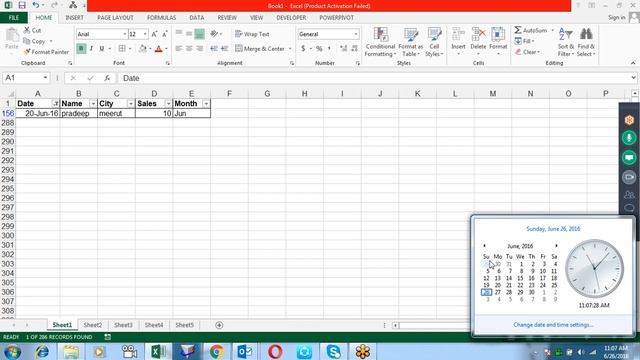
Task: Click the Percent Style icon
Action: click(x=319, y=49)
